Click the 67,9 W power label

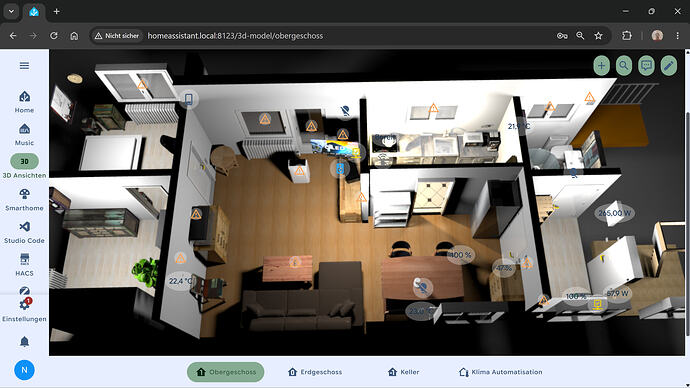[617, 293]
